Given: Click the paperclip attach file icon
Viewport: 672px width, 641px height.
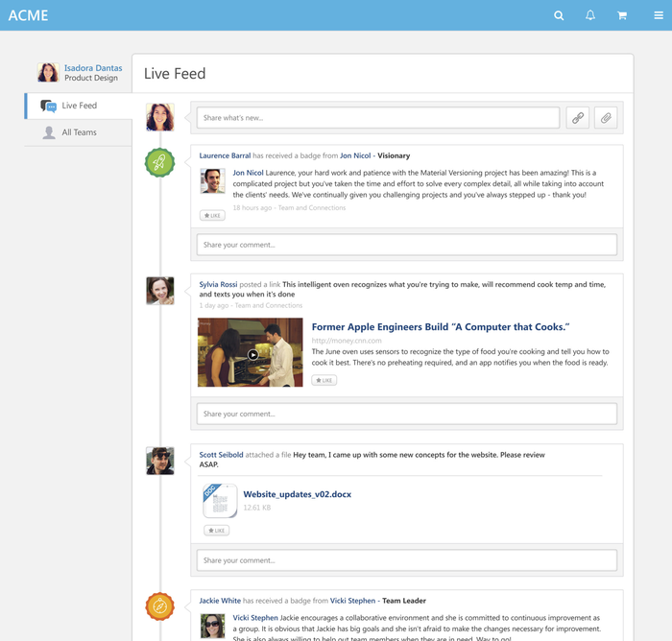Looking at the screenshot, I should [x=605, y=118].
